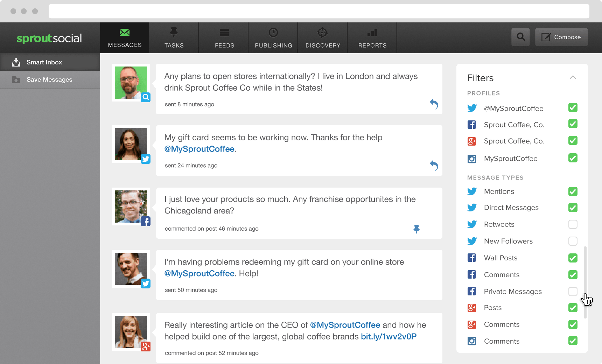602x364 pixels.
Task: Open the franchise commenter's profile photo
Action: 131,206
